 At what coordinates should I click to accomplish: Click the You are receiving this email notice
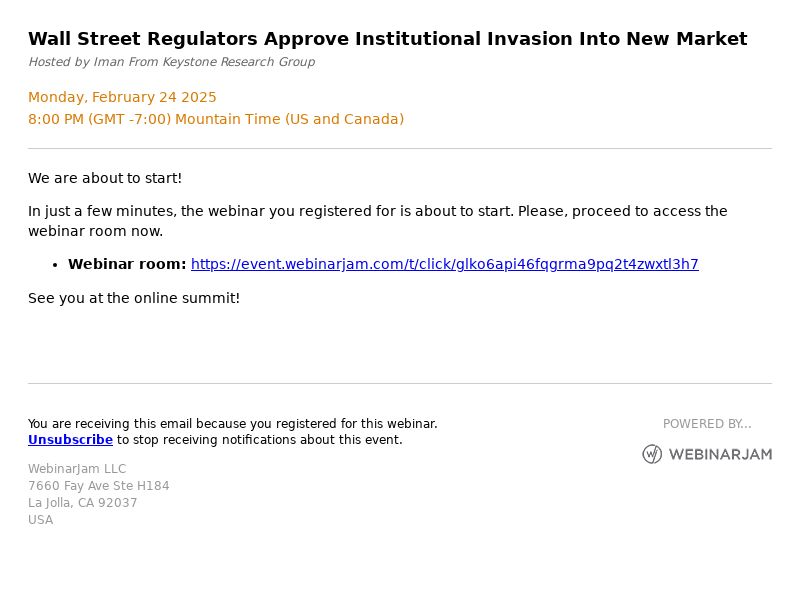(x=233, y=424)
